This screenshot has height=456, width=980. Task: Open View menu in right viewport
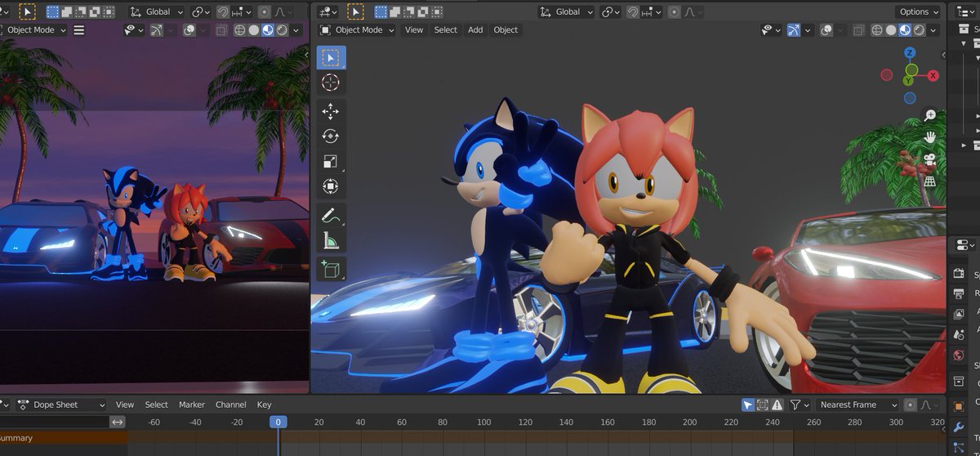(414, 30)
